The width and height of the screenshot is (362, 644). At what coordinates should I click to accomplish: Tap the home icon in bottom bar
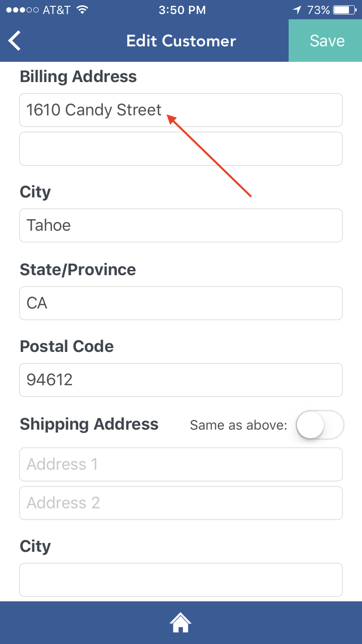coord(181,622)
